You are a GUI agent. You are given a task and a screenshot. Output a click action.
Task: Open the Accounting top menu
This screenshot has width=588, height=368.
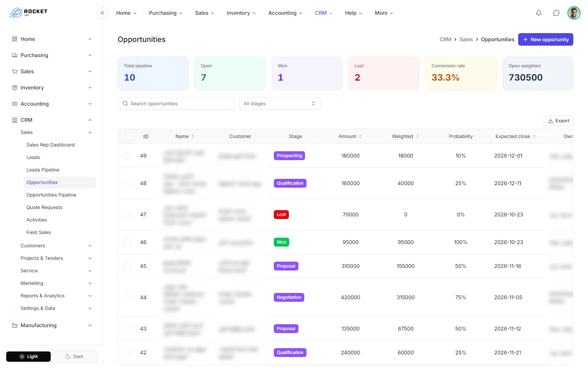(x=286, y=13)
